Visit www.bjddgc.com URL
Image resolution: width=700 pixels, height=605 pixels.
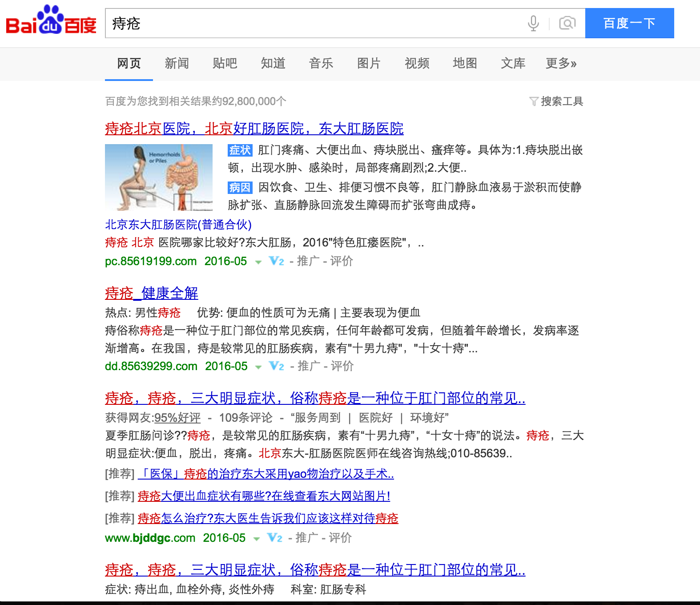point(150,538)
